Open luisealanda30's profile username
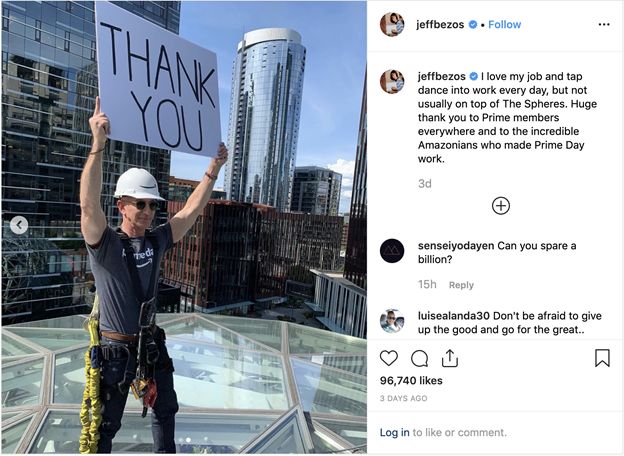This screenshot has height=456, width=624. [454, 316]
